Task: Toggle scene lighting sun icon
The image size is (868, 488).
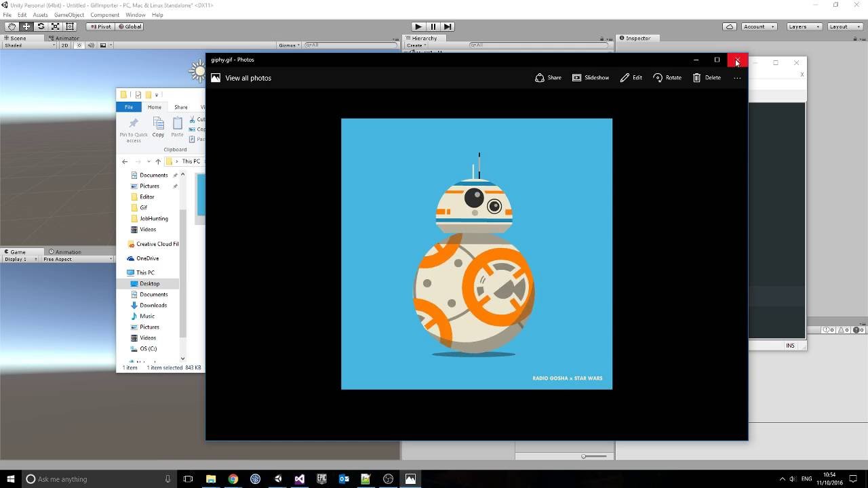Action: coord(79,45)
